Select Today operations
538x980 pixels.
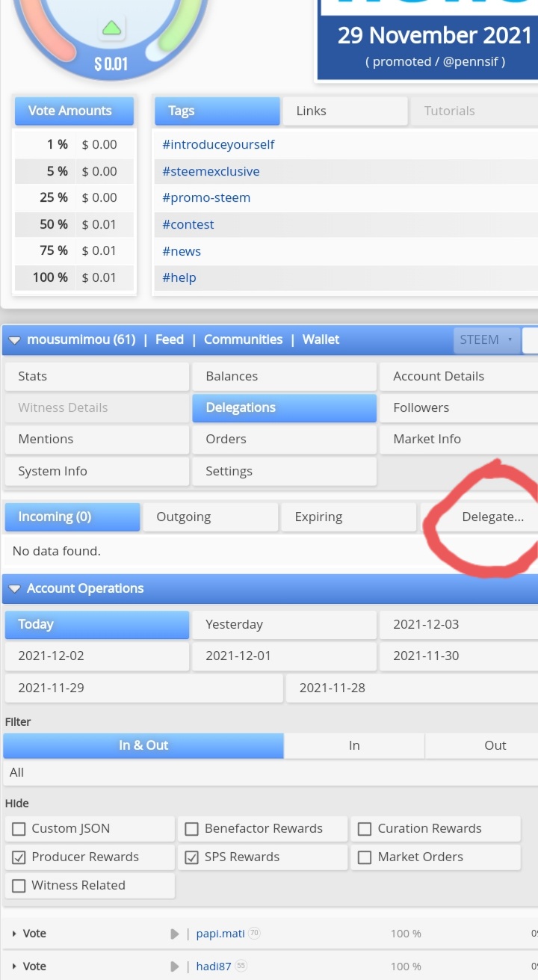[x=96, y=624]
